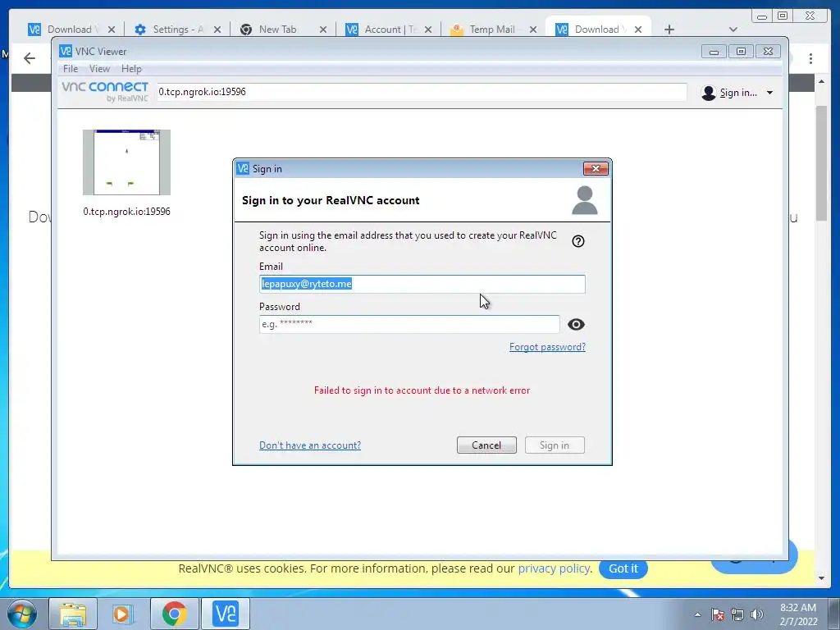The image size is (840, 630).
Task: Expand the Sign in... dropdown arrow
Action: [769, 93]
